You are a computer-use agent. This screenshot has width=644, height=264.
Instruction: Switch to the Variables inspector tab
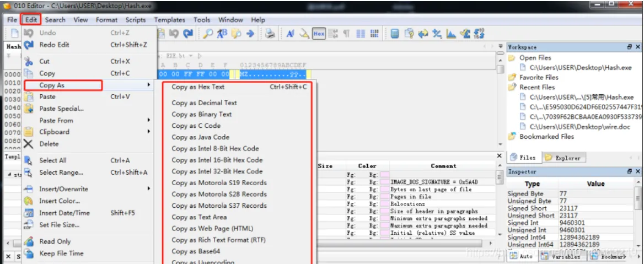click(x=562, y=257)
